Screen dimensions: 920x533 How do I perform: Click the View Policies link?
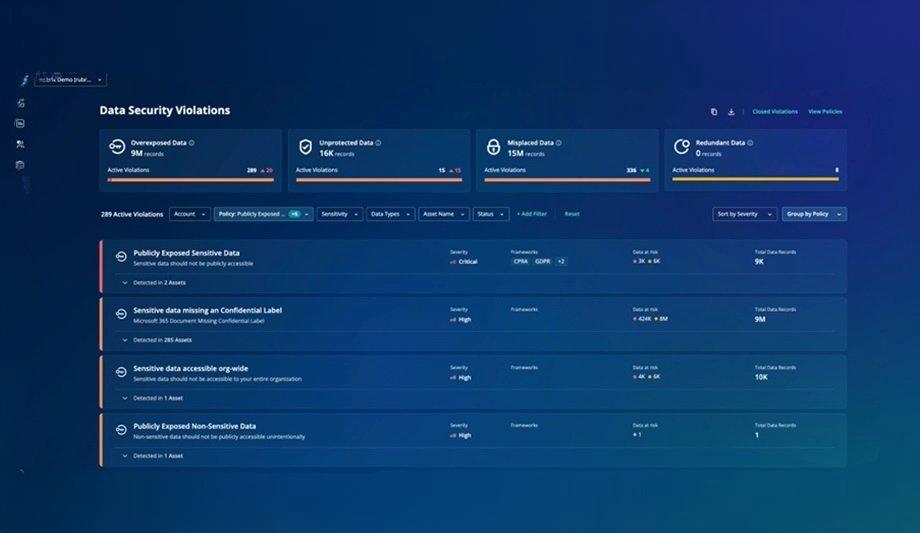point(825,112)
